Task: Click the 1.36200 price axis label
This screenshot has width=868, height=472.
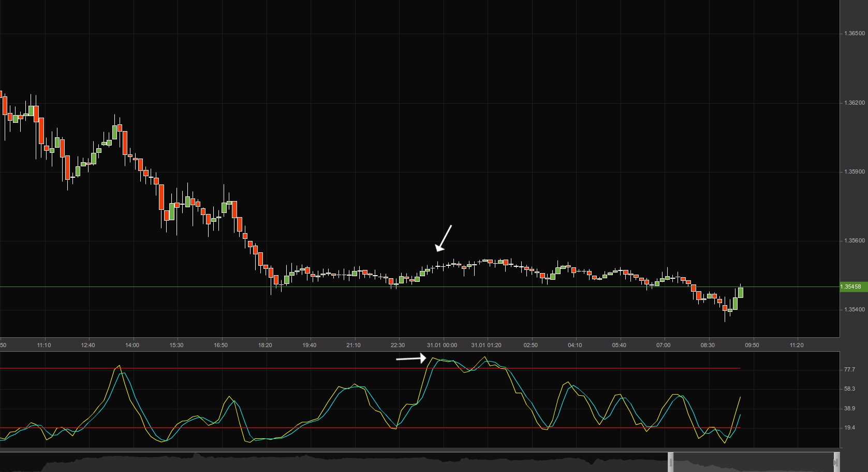Action: (x=854, y=103)
